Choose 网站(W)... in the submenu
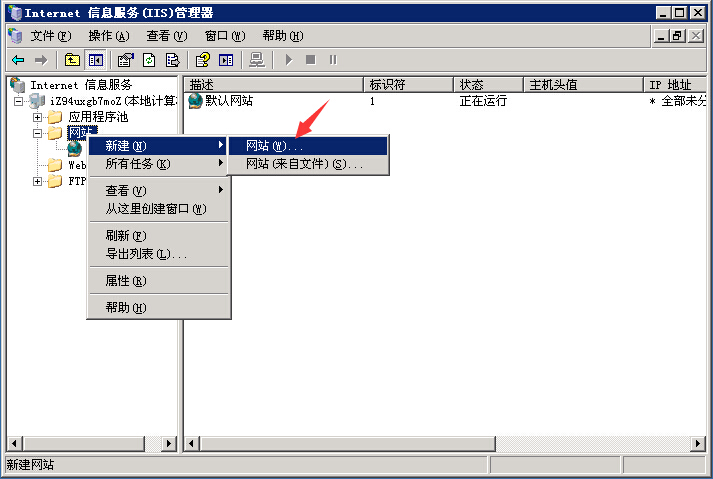Screen dimensions: 713x479 pos(274,146)
